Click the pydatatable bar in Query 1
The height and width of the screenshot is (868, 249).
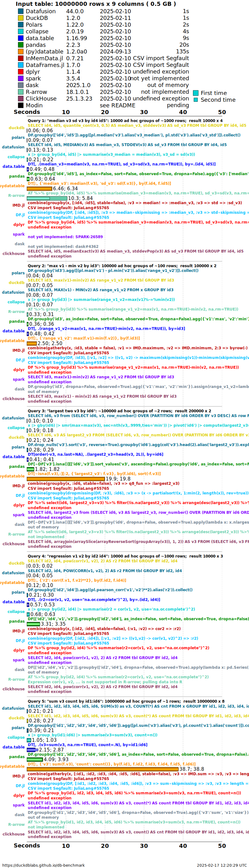40,189
